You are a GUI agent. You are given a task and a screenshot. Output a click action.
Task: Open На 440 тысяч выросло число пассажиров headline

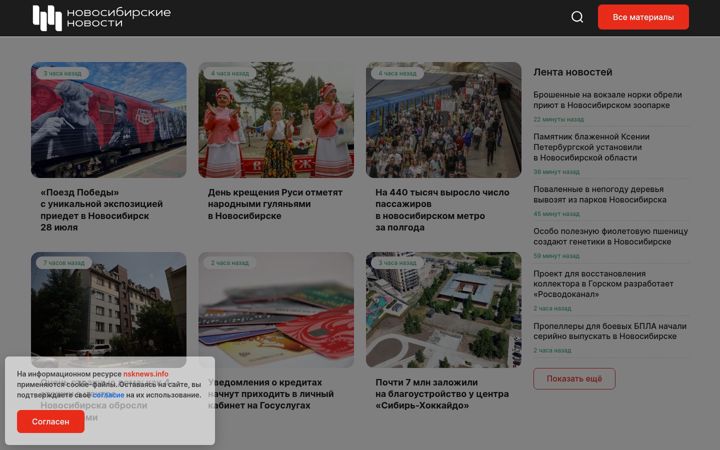(x=442, y=210)
